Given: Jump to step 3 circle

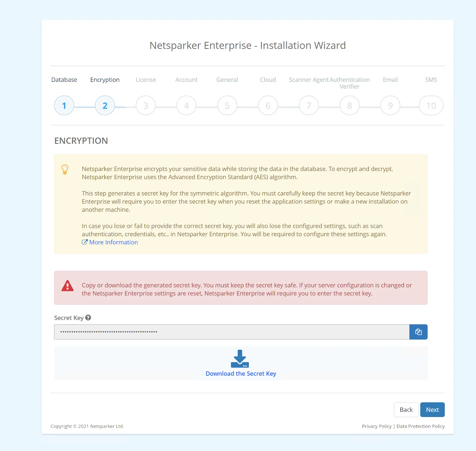Looking at the screenshot, I should point(146,105).
